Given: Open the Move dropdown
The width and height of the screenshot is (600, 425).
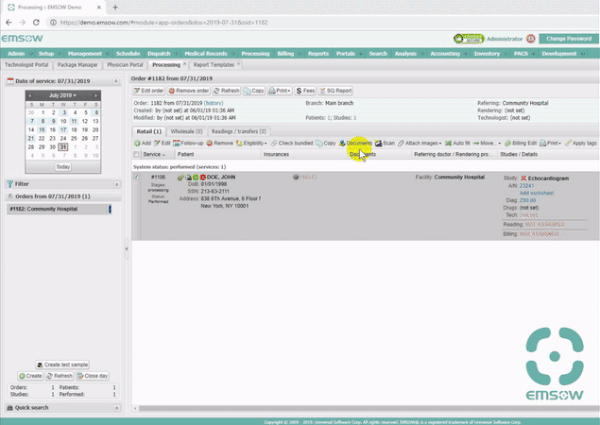Looking at the screenshot, I should point(486,143).
